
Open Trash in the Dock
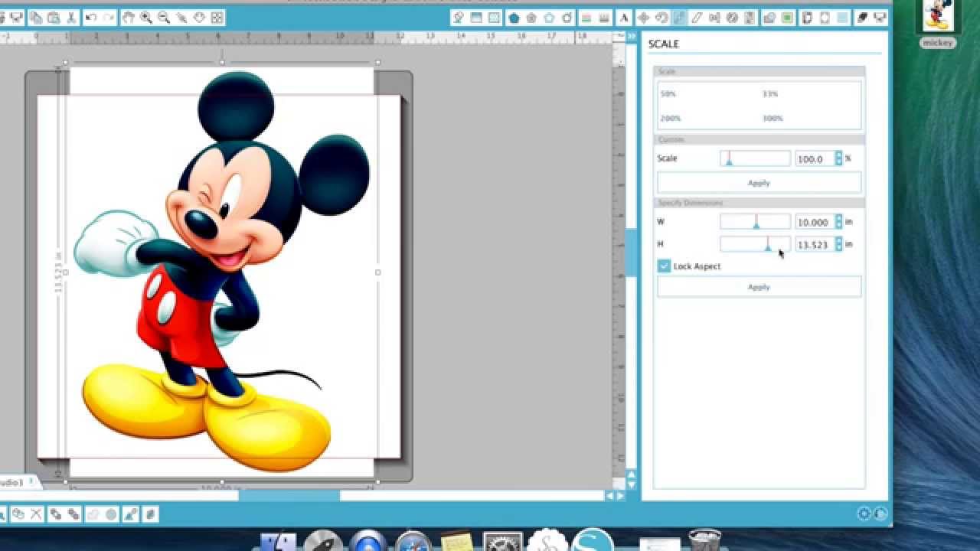click(704, 540)
